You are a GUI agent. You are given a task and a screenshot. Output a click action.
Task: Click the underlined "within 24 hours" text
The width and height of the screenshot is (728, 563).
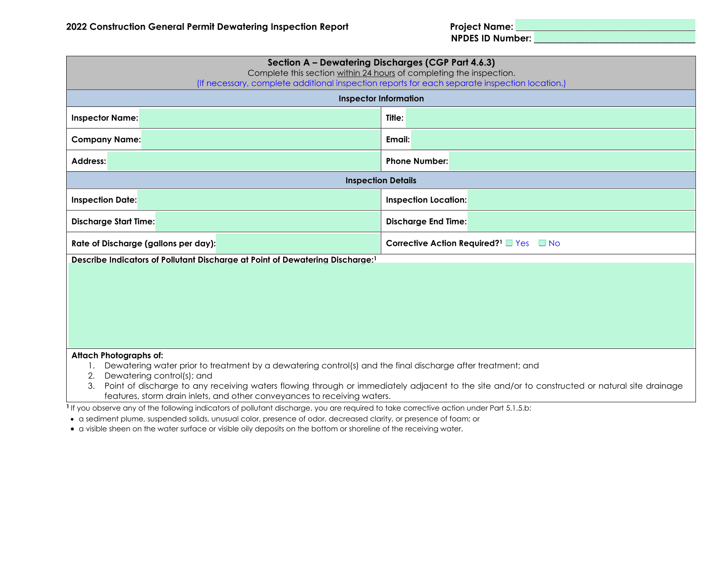pos(366,73)
